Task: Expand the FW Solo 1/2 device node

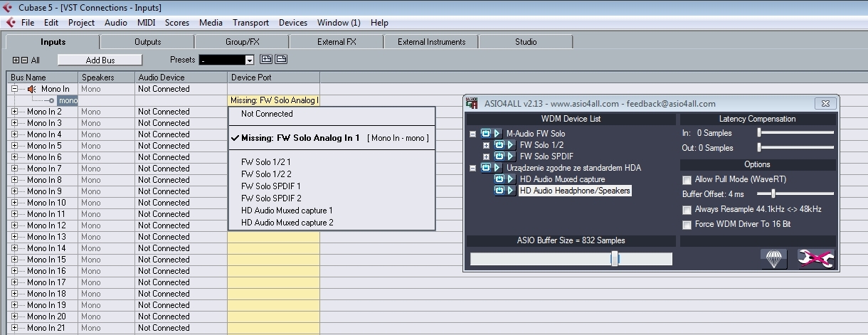Action: point(487,145)
